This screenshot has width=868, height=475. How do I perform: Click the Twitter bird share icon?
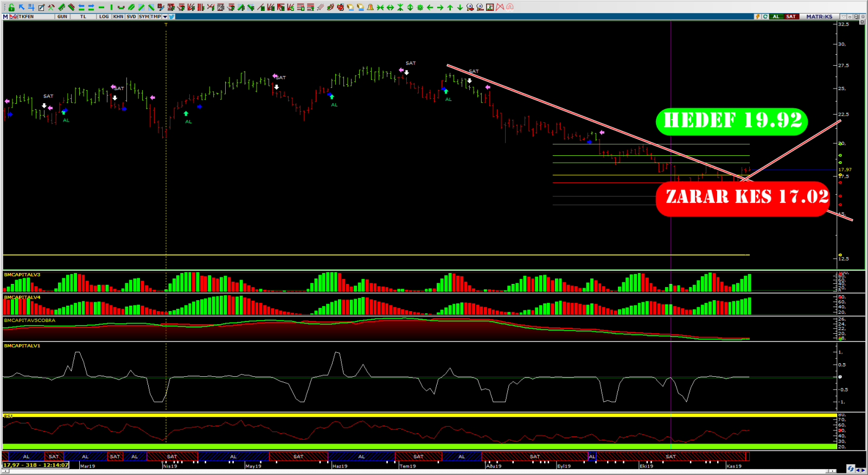point(171,17)
